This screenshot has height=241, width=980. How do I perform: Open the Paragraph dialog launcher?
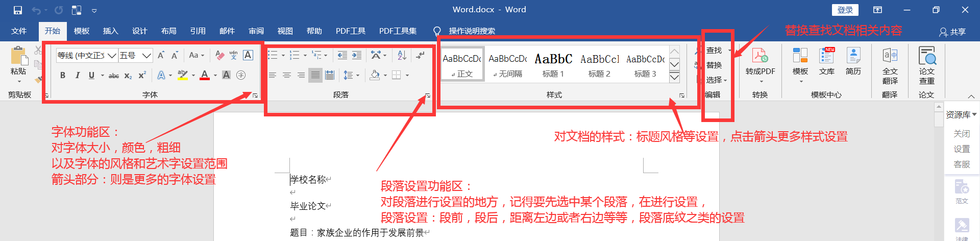[x=428, y=95]
